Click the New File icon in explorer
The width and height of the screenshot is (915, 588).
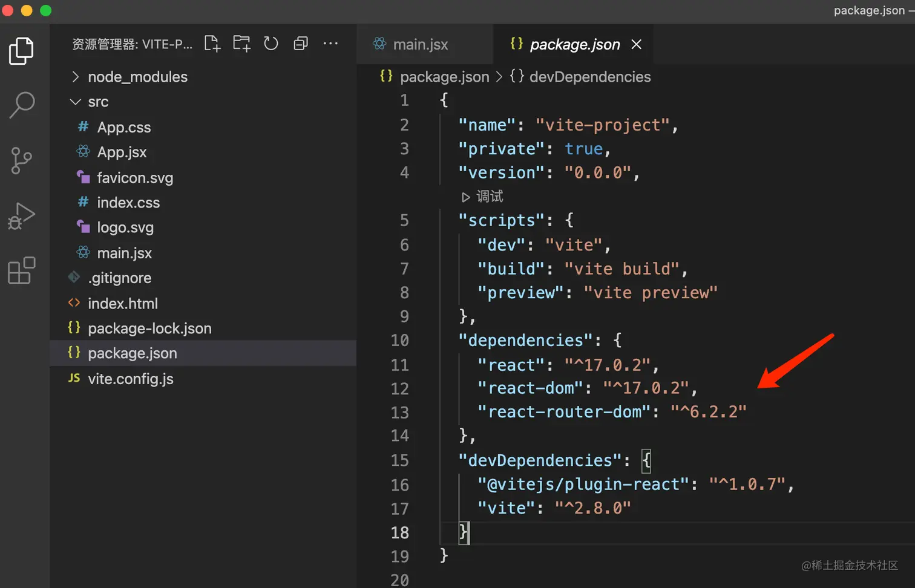[212, 44]
